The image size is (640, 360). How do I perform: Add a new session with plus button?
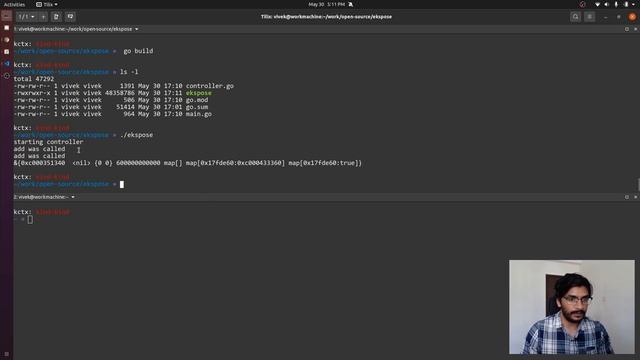tap(43, 17)
